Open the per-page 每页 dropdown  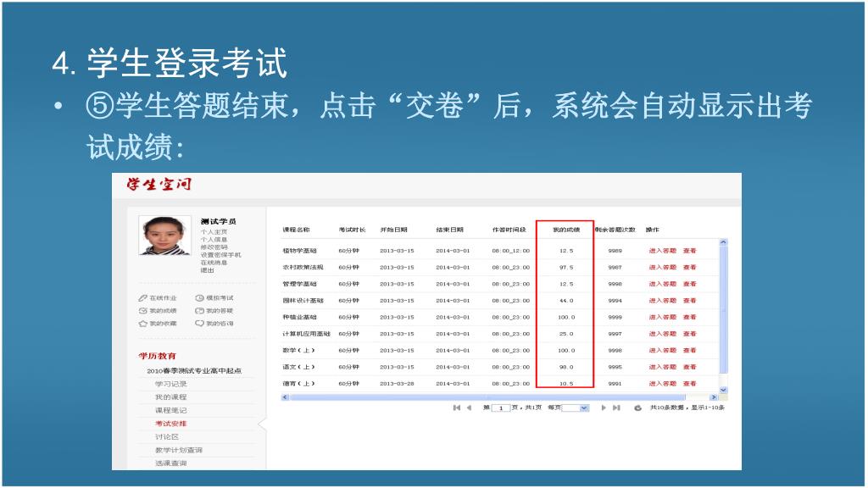[576, 408]
